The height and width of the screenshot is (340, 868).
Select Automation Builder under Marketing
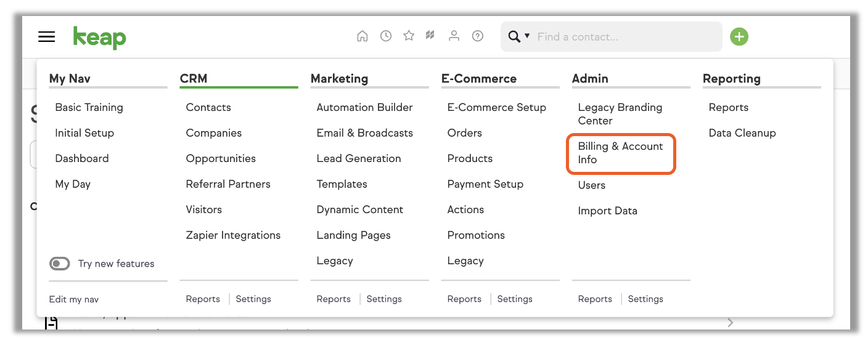coord(365,107)
